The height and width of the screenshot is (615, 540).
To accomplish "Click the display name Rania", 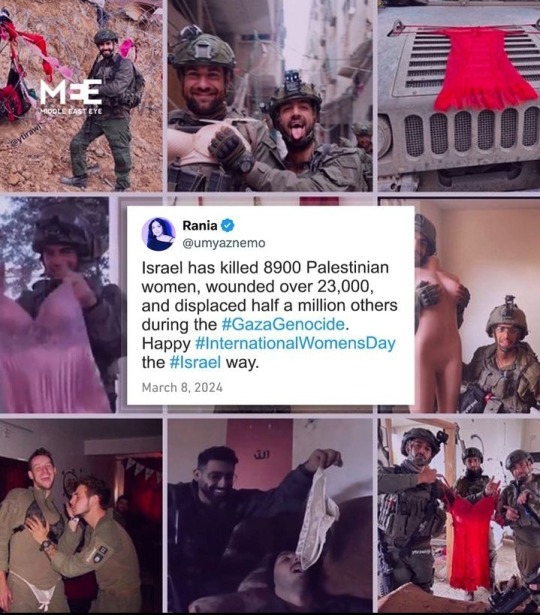I will (x=200, y=226).
